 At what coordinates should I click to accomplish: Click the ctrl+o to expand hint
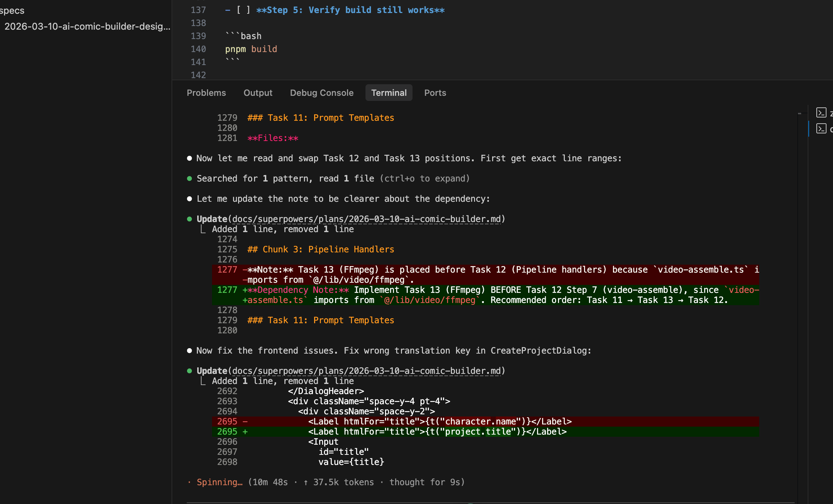pyautogui.click(x=424, y=178)
